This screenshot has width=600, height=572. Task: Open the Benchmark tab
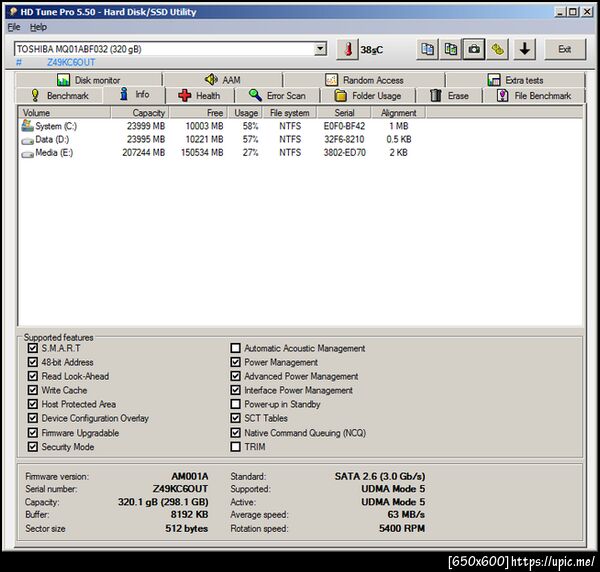click(x=59, y=95)
